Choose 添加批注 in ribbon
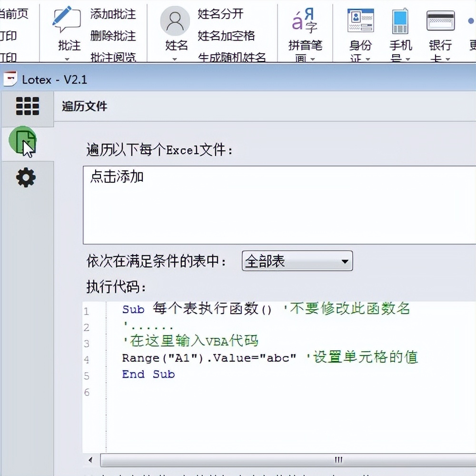This screenshot has width=476, height=476. tap(113, 14)
